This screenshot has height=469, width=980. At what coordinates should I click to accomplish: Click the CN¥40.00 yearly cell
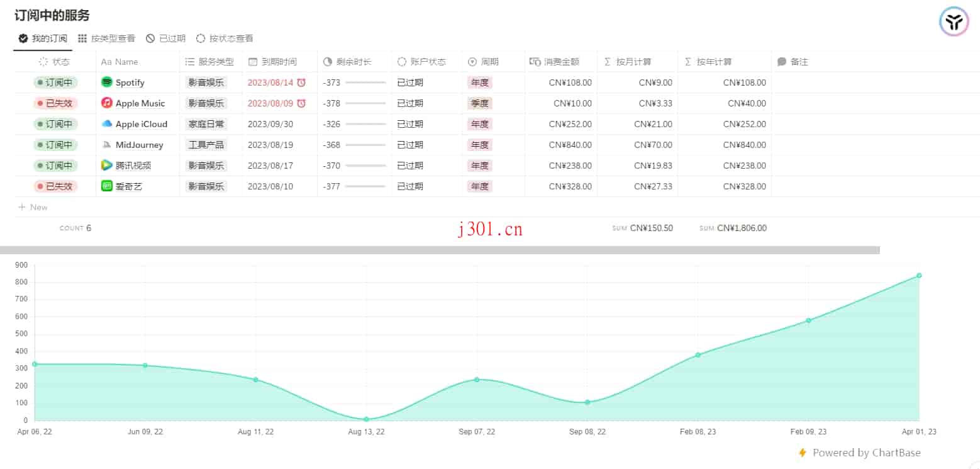click(747, 103)
